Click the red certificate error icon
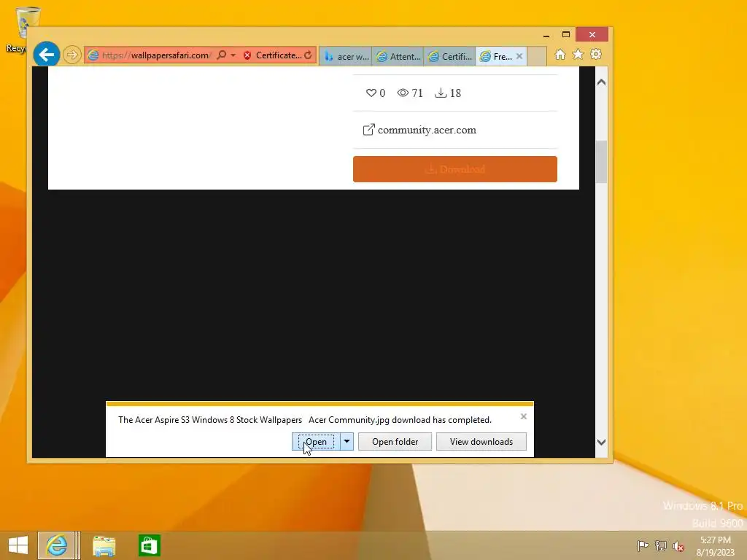The height and width of the screenshot is (560, 747). pos(247,55)
